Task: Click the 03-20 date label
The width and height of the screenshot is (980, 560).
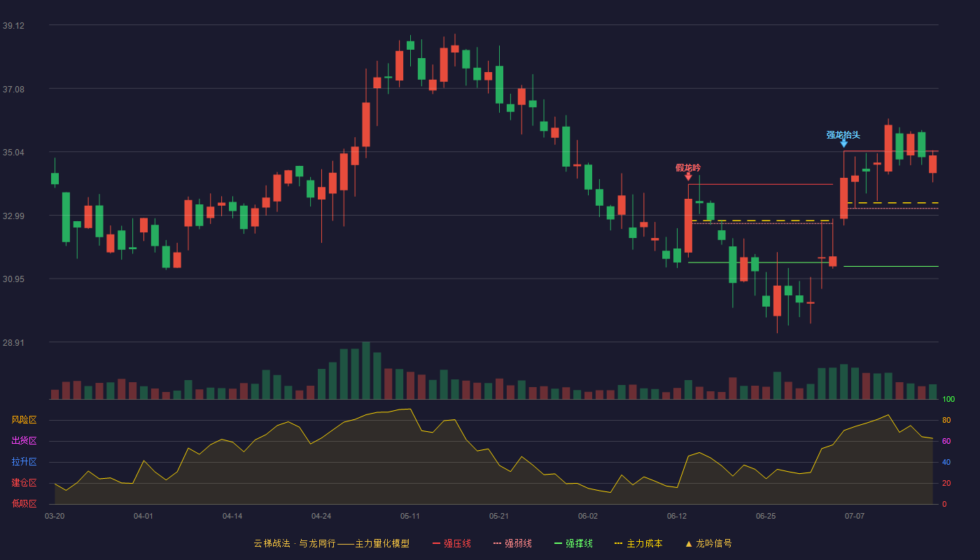Action: 55,516
